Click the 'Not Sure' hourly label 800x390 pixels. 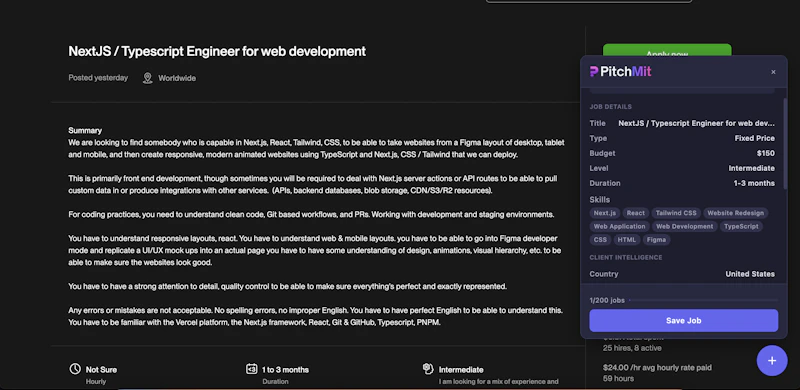[x=101, y=370]
